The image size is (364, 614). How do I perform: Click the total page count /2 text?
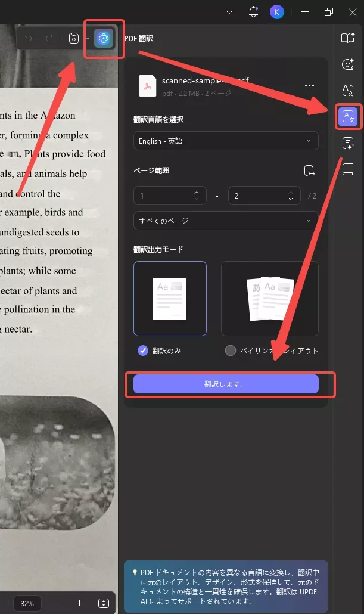(312, 196)
